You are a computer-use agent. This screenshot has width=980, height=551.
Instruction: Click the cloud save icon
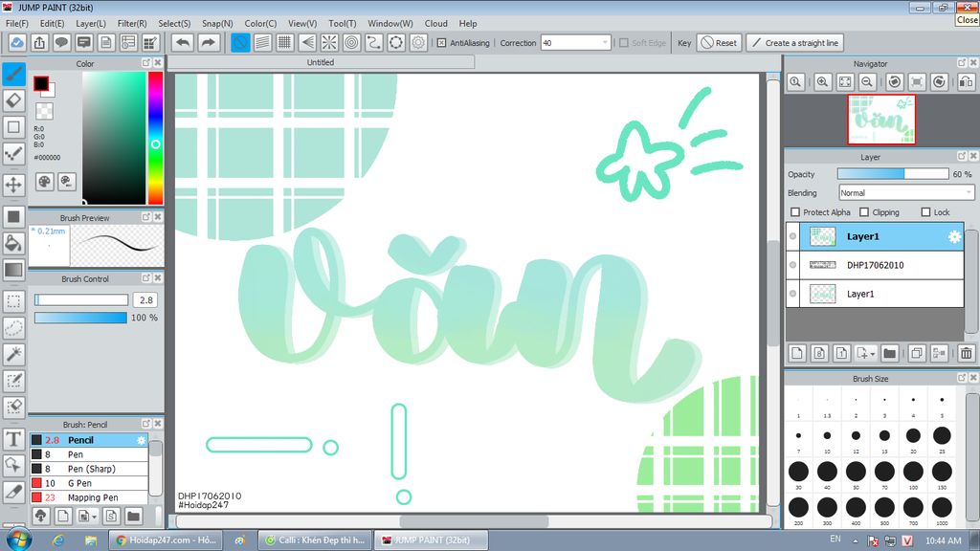click(x=17, y=42)
